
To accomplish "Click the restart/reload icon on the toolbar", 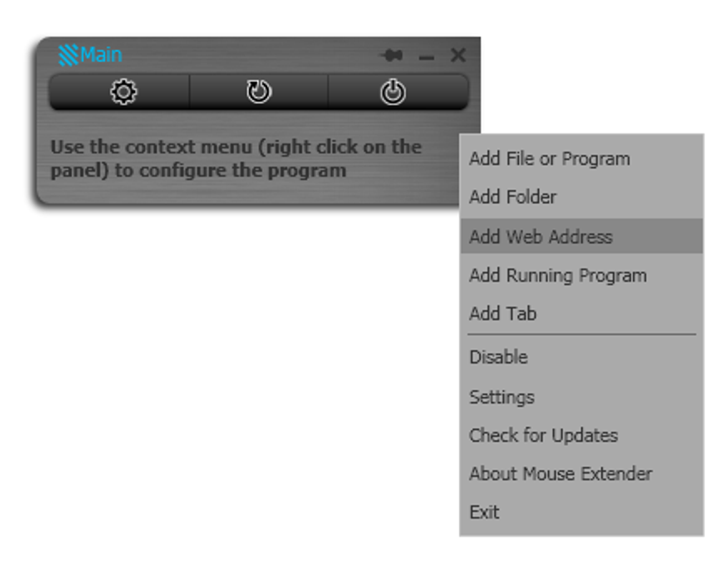I will click(x=258, y=91).
